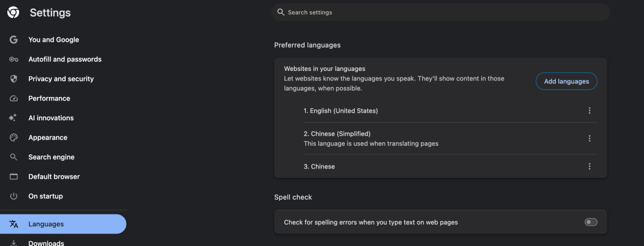This screenshot has height=246, width=644.
Task: Select the Languages sidebar item
Action: [46, 224]
